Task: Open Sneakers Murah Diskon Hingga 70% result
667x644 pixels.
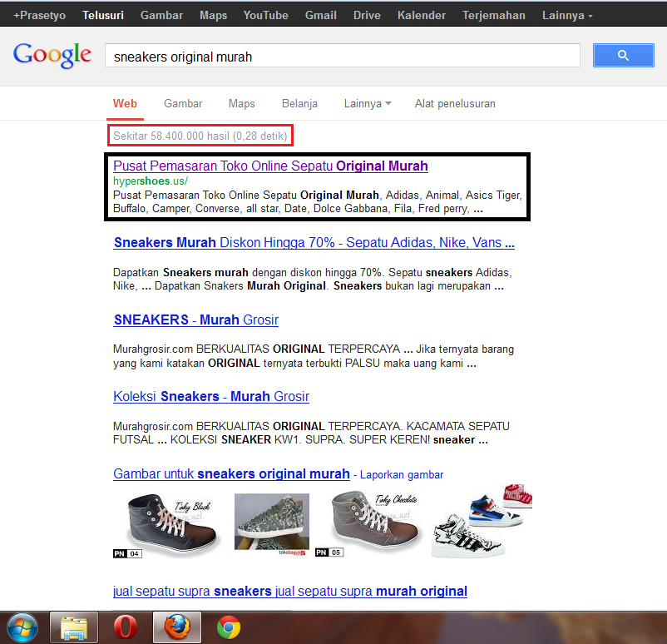Action: [x=314, y=243]
